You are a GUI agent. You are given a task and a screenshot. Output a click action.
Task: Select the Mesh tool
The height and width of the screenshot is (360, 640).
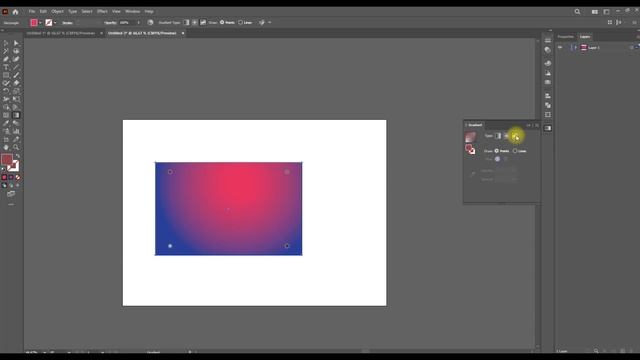(6, 115)
